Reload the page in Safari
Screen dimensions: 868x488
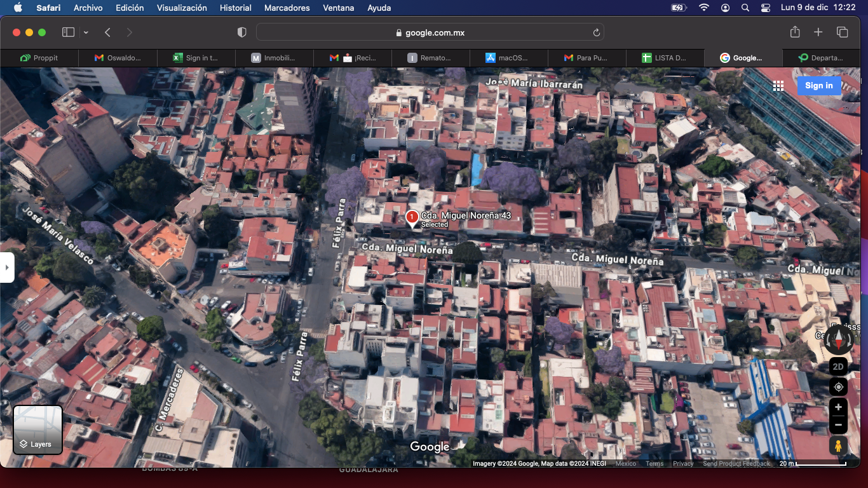click(596, 32)
